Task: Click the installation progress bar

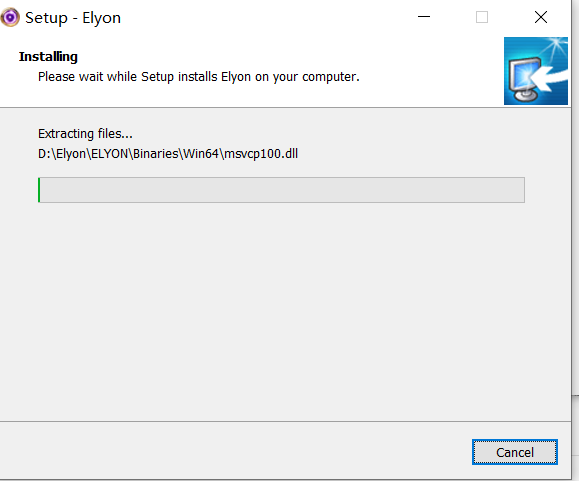Action: [281, 190]
